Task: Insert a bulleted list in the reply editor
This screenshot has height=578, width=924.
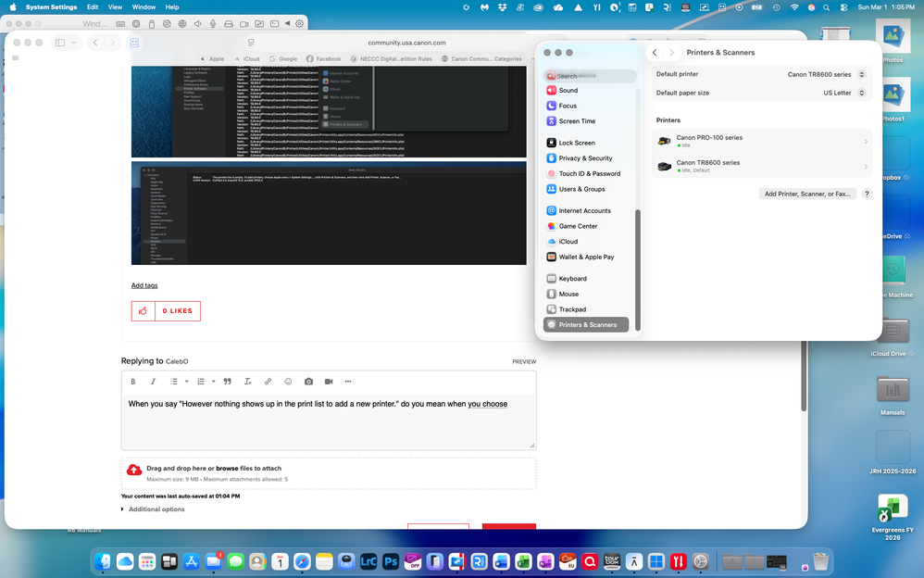Action: 174,382
